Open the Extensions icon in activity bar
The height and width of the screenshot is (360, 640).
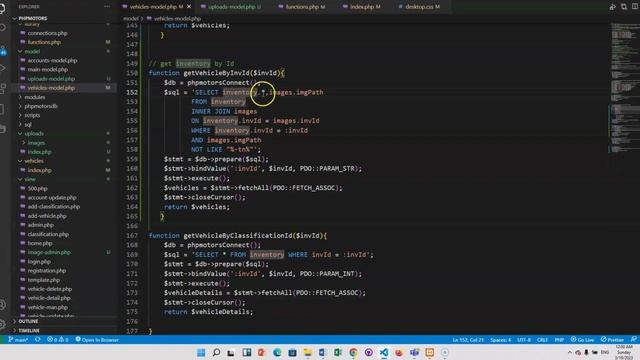[x=2, y=89]
